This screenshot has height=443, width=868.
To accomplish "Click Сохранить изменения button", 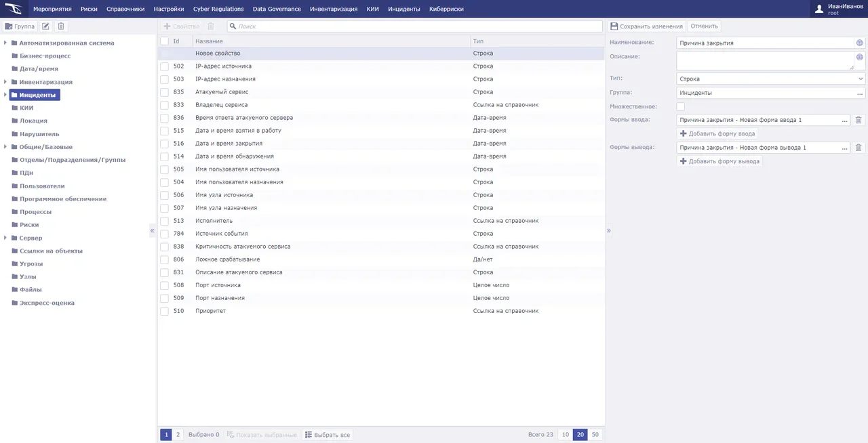I will 646,26.
